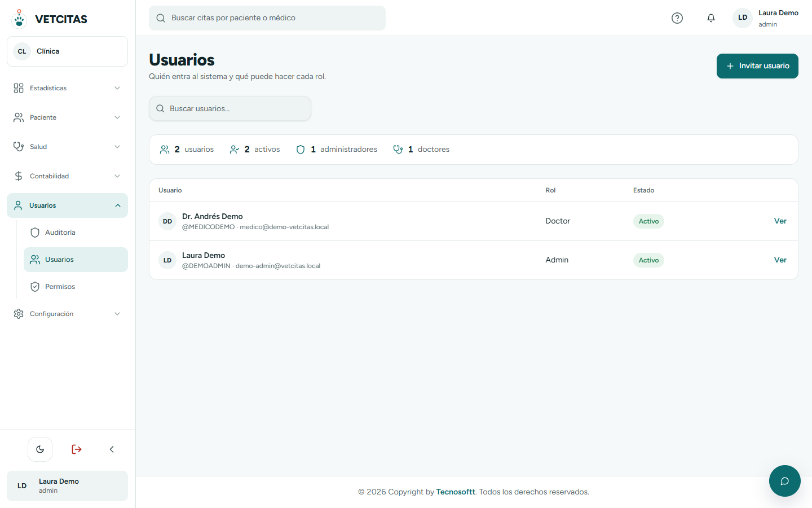Viewport: 812px width, 508px height.
Task: Click the Tecnosoftt footer link
Action: (x=456, y=492)
